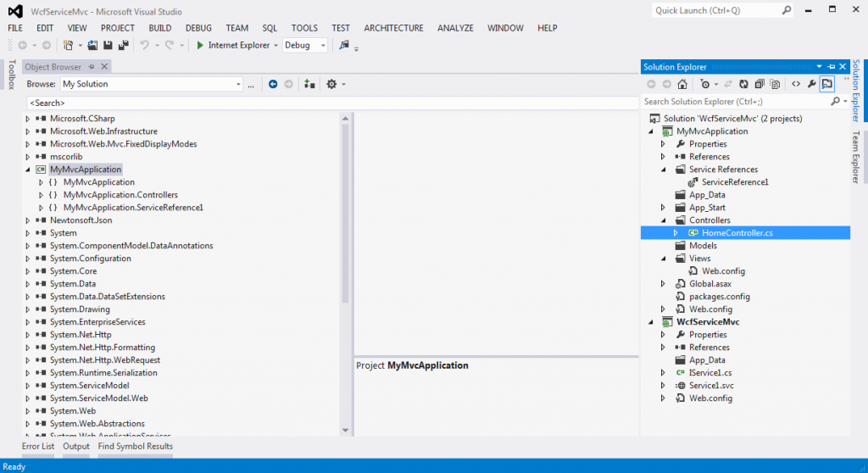Click the Save icon in toolbar
This screenshot has height=473, width=868.
pyautogui.click(x=108, y=46)
